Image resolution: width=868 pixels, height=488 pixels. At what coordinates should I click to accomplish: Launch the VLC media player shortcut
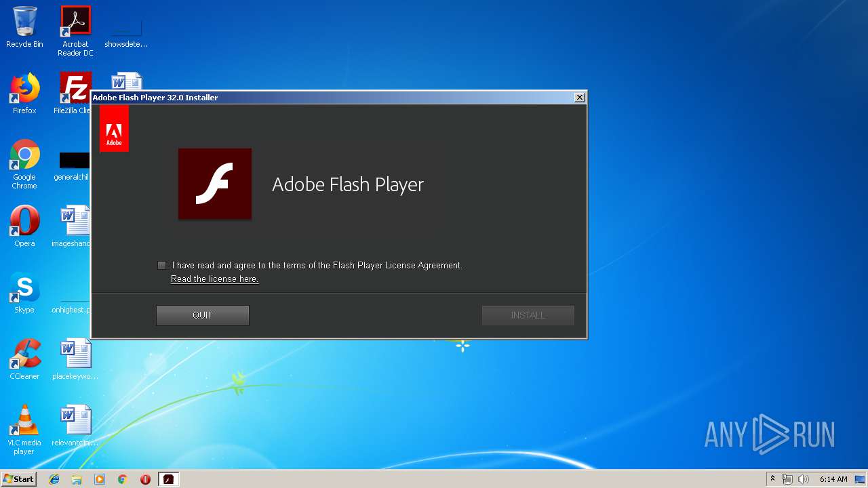(24, 430)
